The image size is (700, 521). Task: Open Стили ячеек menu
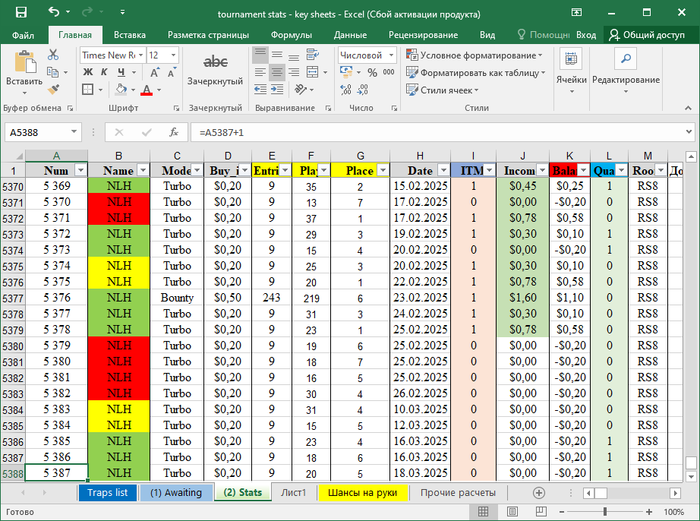point(442,90)
